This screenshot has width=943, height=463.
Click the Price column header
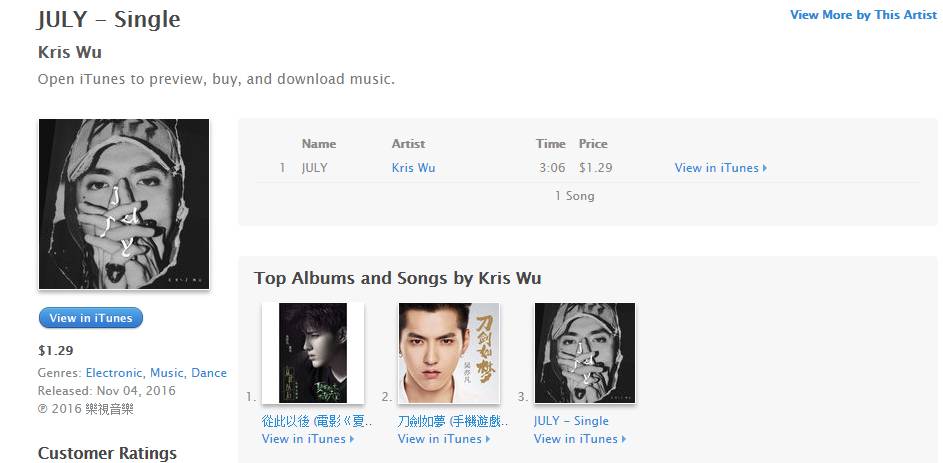point(593,144)
